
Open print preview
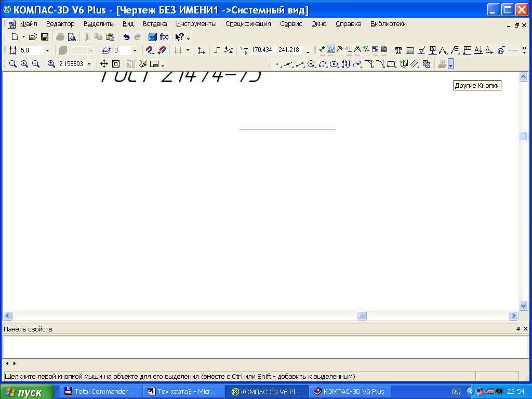[x=72, y=37]
